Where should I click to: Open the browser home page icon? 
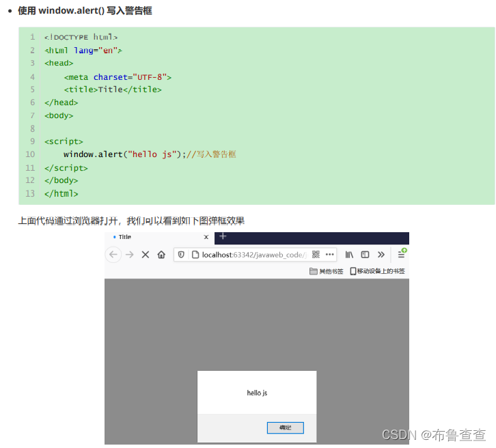161,255
